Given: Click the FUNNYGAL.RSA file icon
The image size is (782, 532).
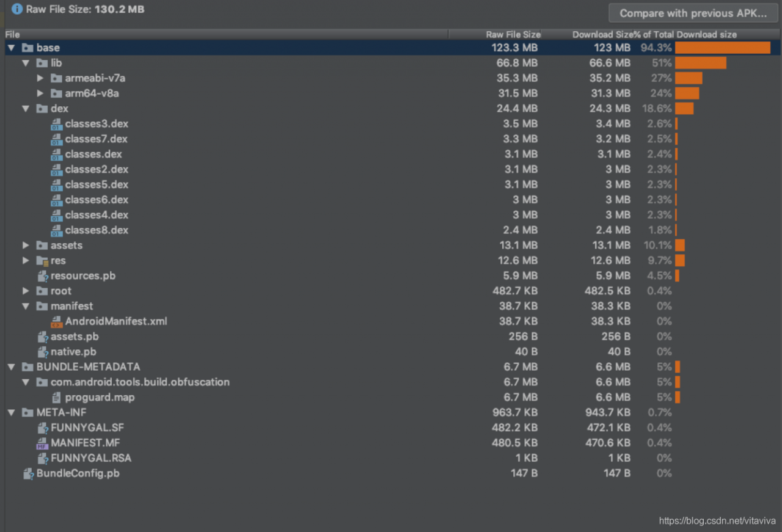Looking at the screenshot, I should pos(43,458).
